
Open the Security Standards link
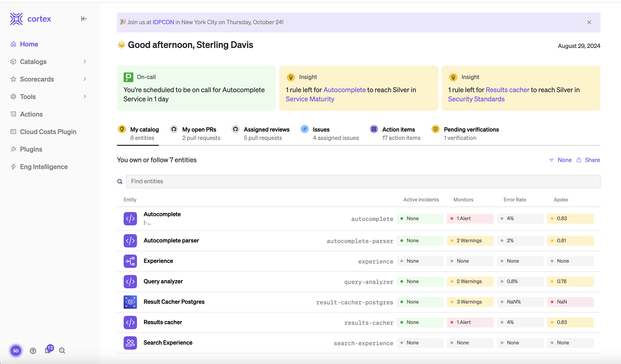click(476, 99)
